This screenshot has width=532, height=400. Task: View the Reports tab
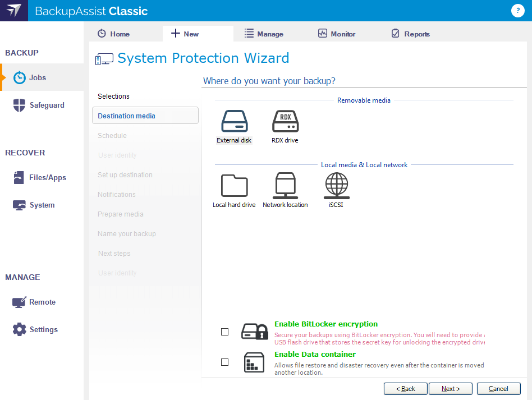pos(416,34)
